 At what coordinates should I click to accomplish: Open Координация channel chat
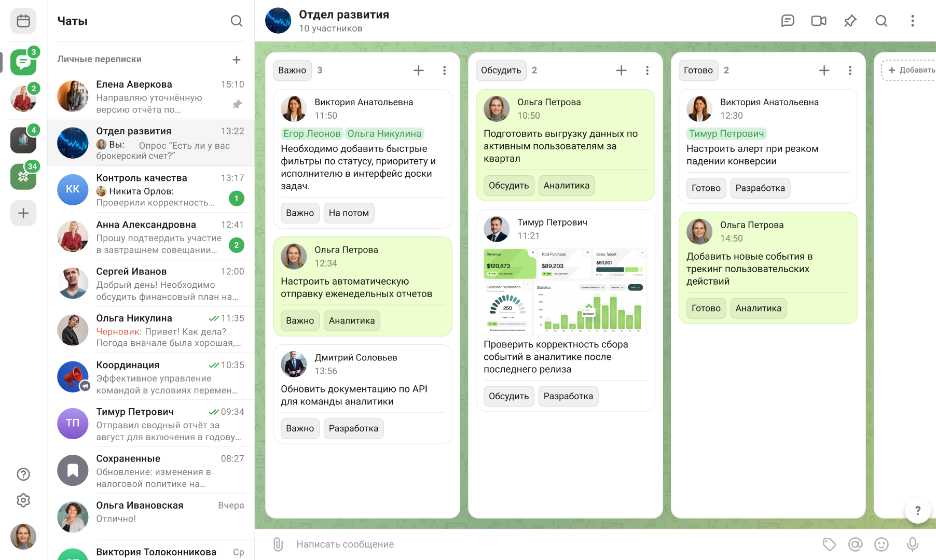150,377
